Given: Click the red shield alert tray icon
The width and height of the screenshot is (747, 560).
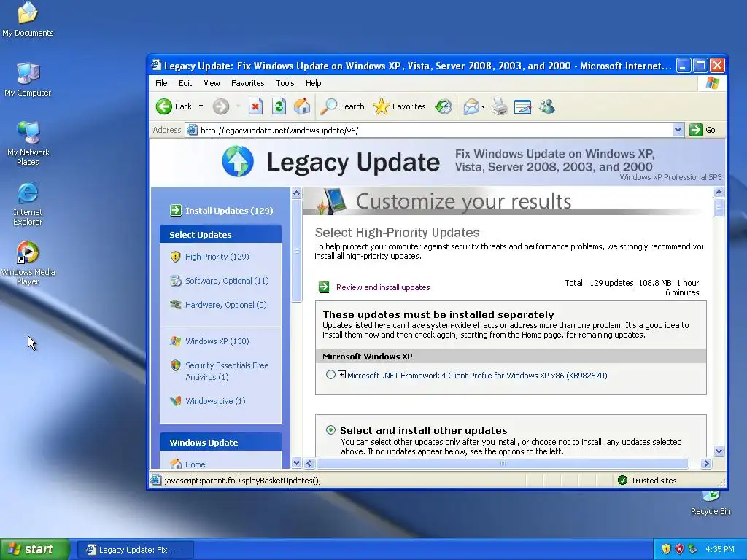Looking at the screenshot, I should pyautogui.click(x=679, y=549).
